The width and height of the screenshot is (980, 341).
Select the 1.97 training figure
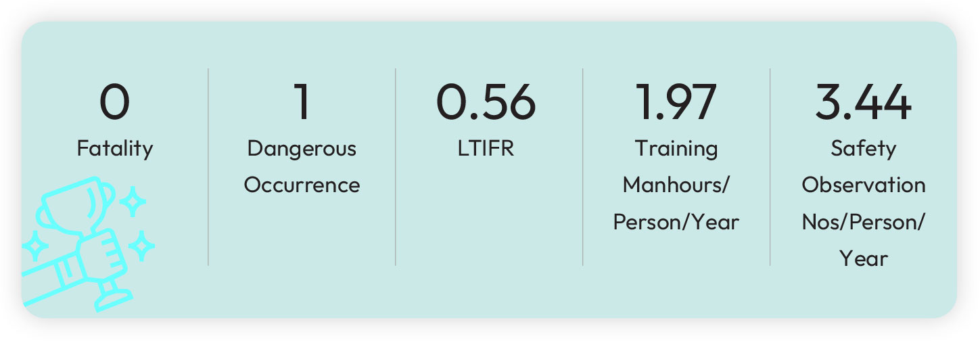pos(676,103)
